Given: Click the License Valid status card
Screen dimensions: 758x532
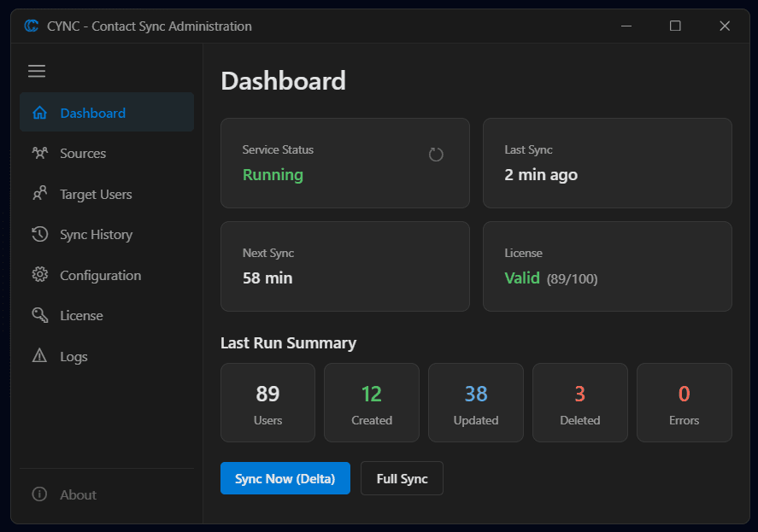Looking at the screenshot, I should (x=607, y=266).
